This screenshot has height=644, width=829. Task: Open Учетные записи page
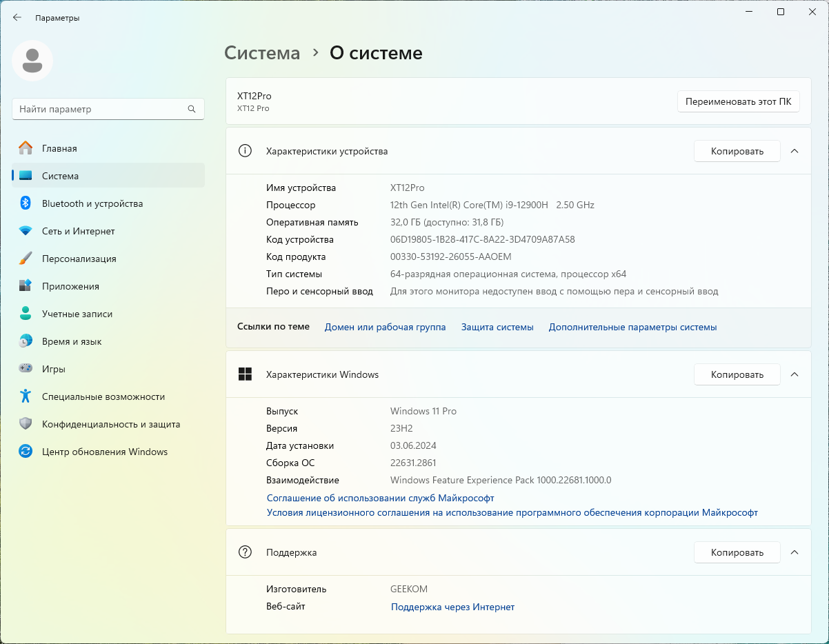pyautogui.click(x=108, y=314)
